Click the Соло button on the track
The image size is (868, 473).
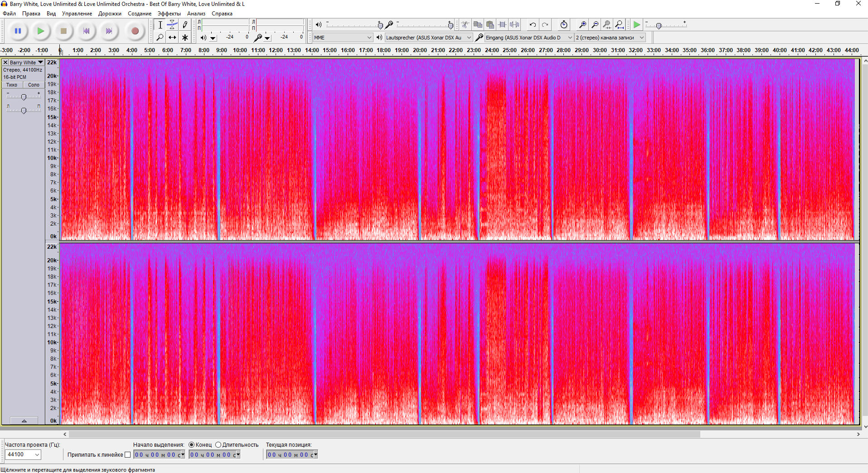tap(34, 85)
